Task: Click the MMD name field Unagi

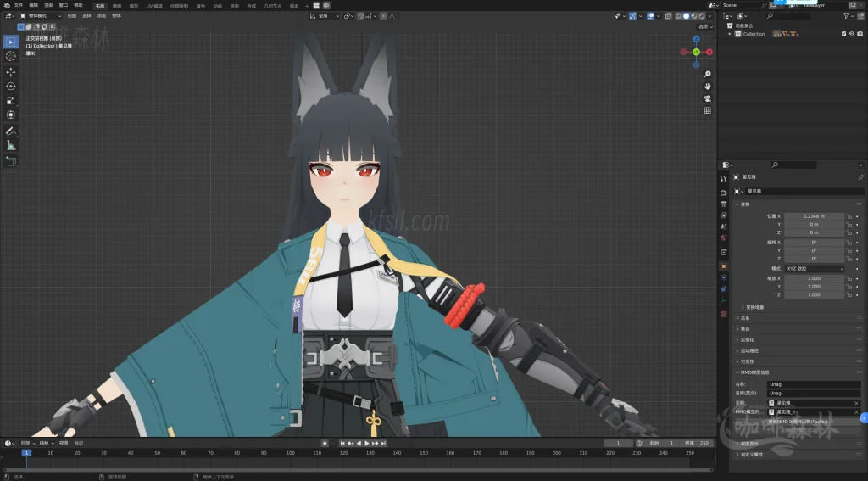Action: click(x=814, y=384)
